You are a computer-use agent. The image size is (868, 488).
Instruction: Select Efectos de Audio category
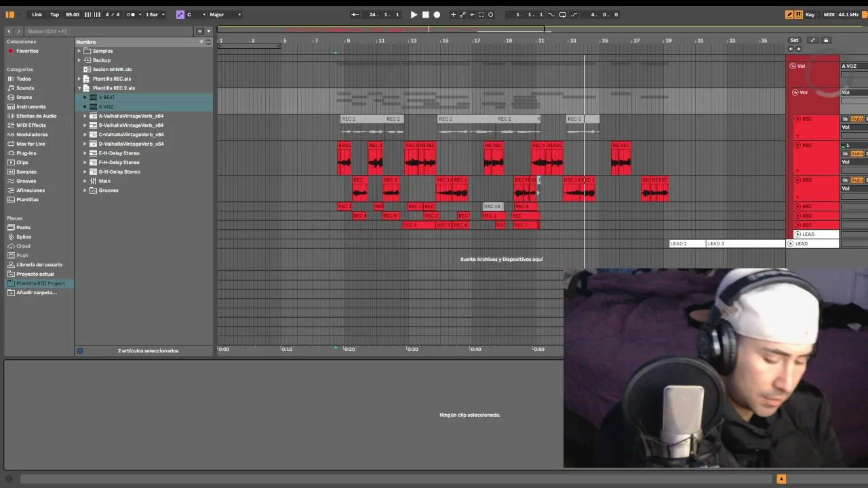tap(36, 116)
